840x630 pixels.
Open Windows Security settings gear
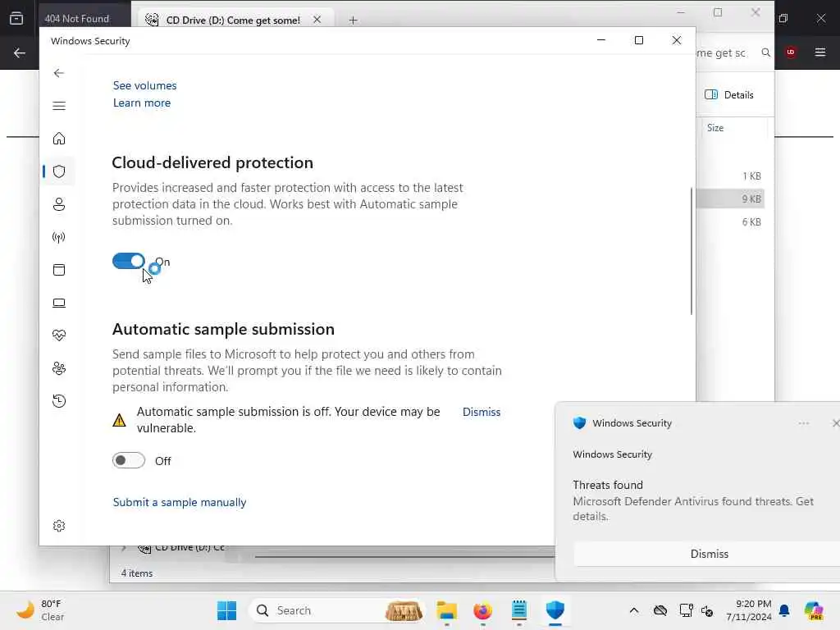[59, 526]
